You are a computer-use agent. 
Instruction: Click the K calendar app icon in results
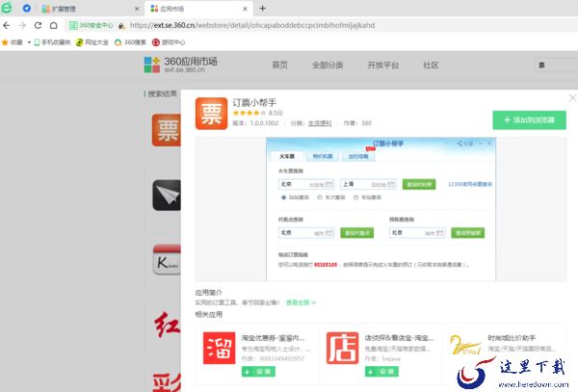point(167,260)
